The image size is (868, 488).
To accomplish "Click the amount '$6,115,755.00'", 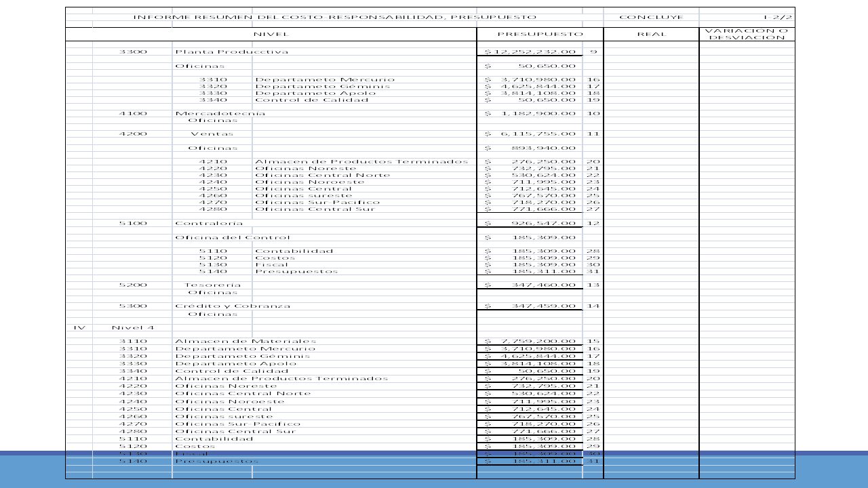I will coord(530,134).
